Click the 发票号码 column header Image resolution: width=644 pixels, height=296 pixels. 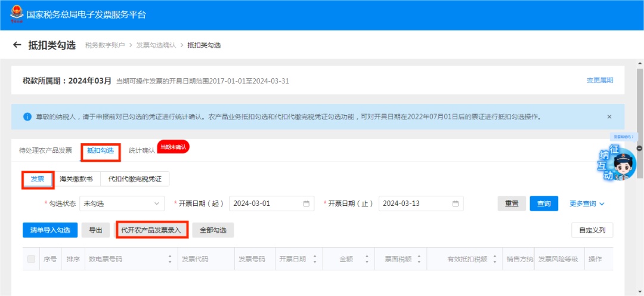252,259
